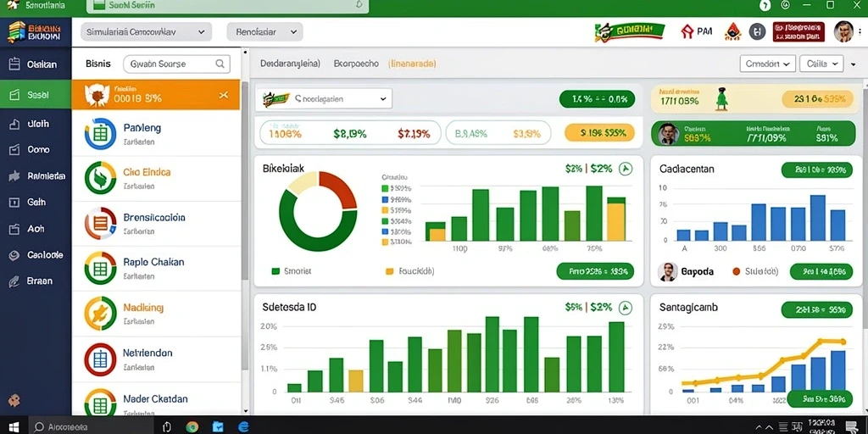Image resolution: width=868 pixels, height=434 pixels.
Task: Open the Brensiicodoin item icon
Action: 100,223
